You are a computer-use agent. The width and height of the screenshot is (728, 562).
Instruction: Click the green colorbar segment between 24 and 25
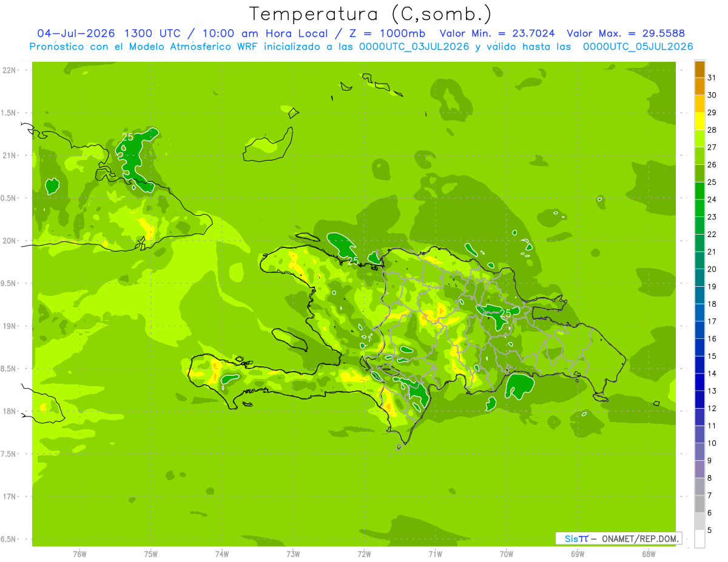(699, 192)
